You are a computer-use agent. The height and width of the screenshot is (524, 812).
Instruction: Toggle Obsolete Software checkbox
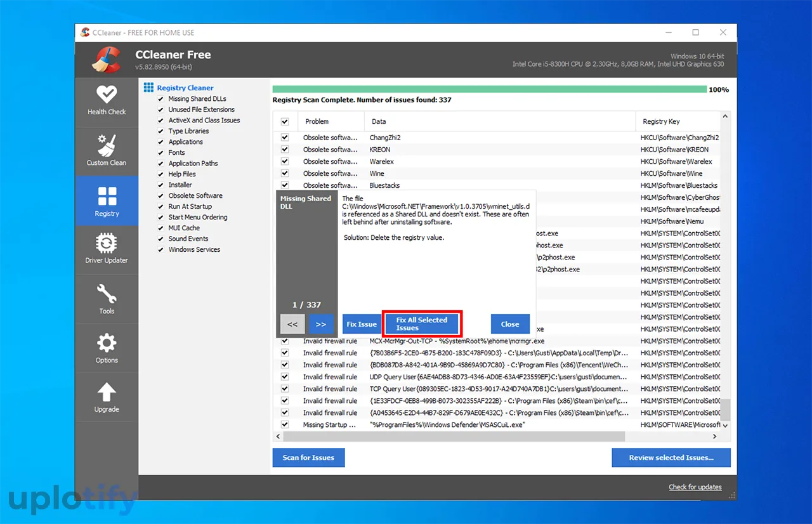click(160, 196)
